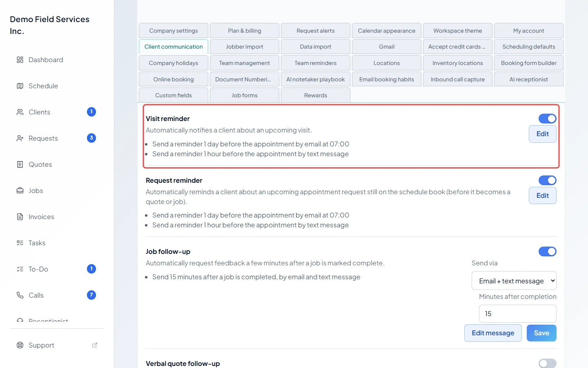Turn off the Request reminder toggle
This screenshot has width=588, height=368.
pos(548,180)
